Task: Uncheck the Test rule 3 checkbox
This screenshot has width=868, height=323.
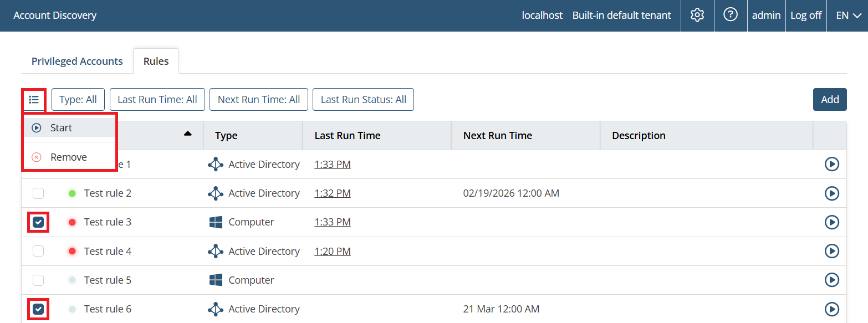Action: [38, 222]
